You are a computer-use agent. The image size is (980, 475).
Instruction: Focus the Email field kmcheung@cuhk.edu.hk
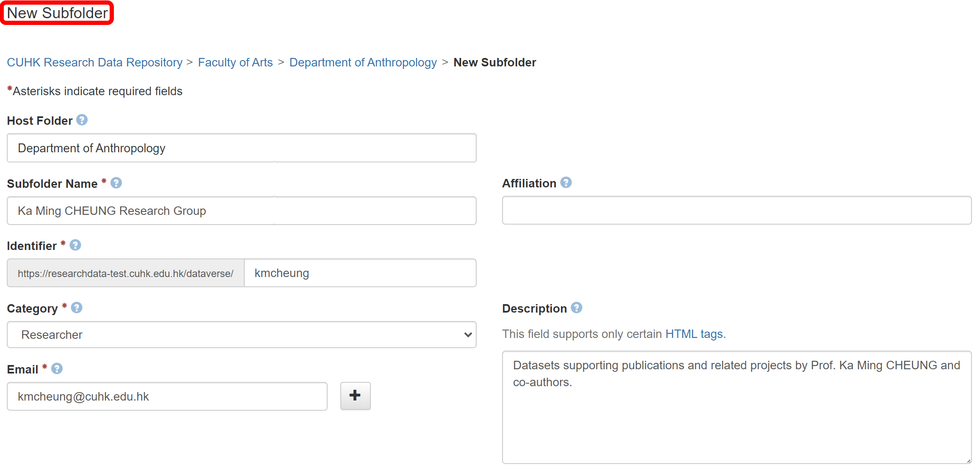point(167,396)
